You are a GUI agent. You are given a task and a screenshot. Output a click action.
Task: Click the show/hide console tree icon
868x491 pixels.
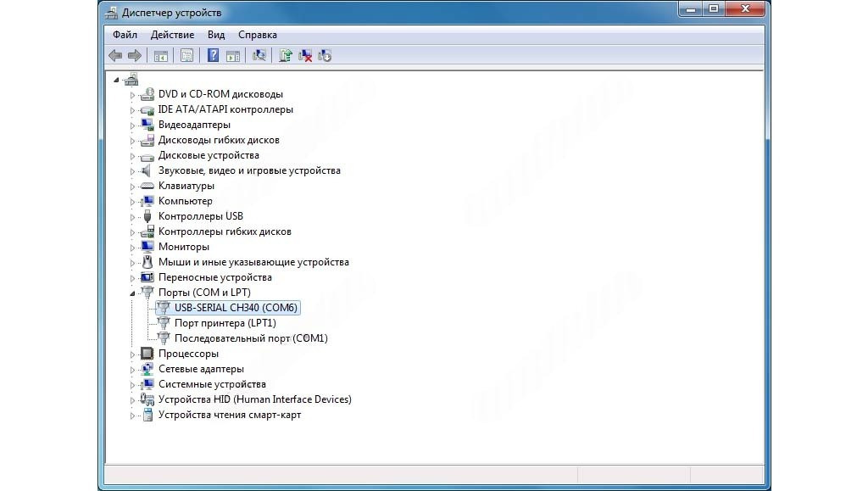[159, 56]
